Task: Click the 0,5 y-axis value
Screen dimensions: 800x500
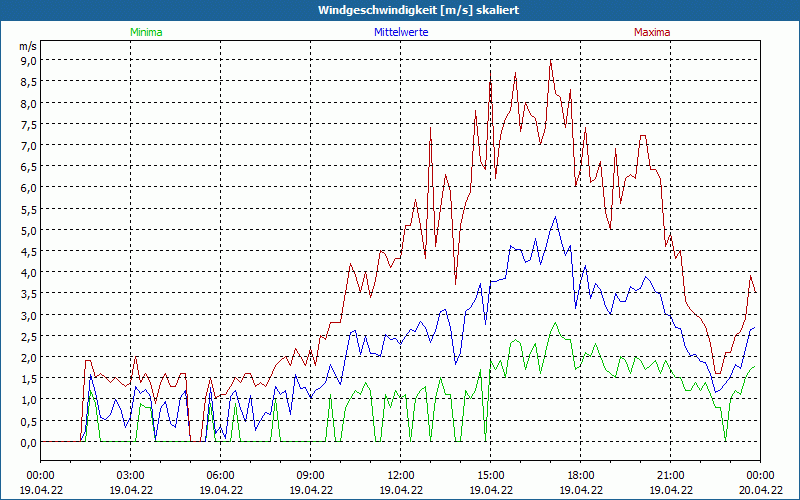Action: pos(29,421)
